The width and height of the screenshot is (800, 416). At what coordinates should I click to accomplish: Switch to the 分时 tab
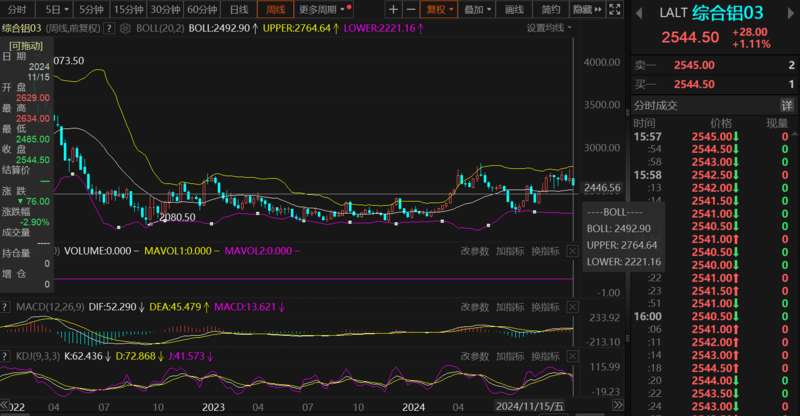tap(17, 9)
